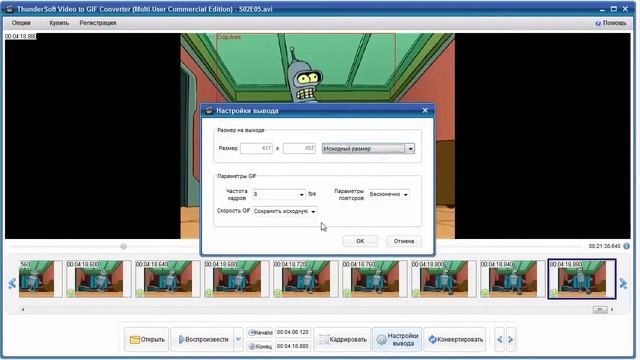
Task: Select the highlighted frame thumbnail 00:04:18.880
Action: coord(582,279)
